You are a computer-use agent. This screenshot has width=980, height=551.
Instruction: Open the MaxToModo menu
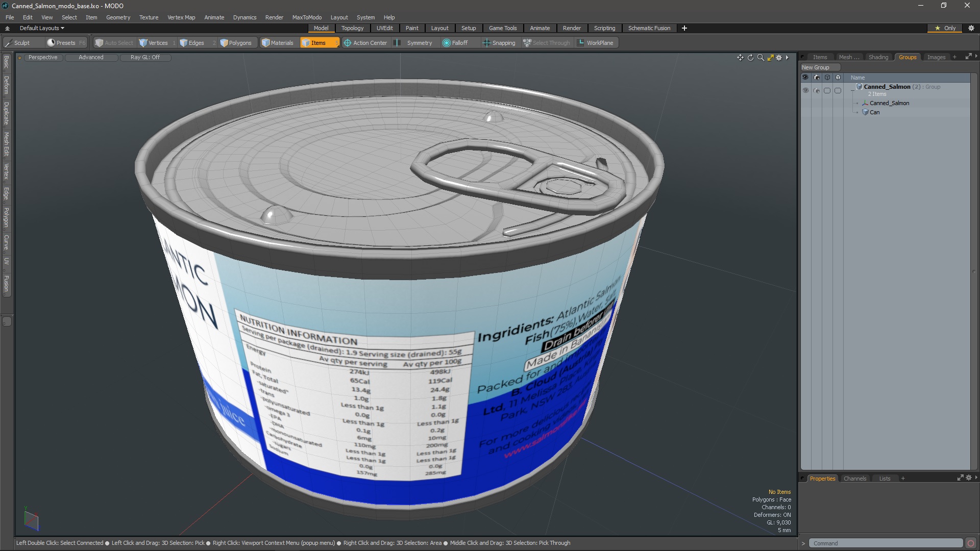click(x=307, y=17)
